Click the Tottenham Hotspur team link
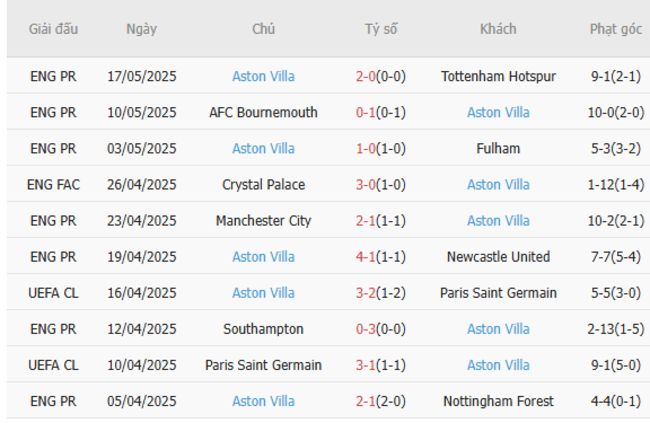 coord(498,76)
